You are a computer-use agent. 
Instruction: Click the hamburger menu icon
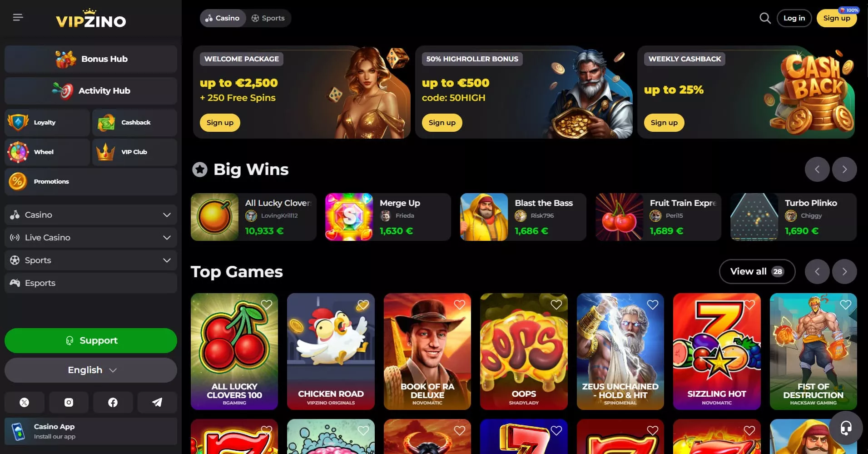pos(18,17)
